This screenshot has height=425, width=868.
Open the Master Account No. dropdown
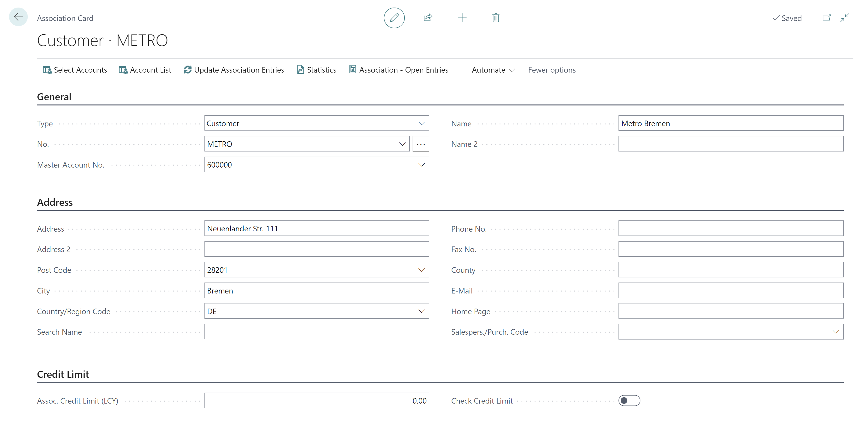tap(421, 165)
